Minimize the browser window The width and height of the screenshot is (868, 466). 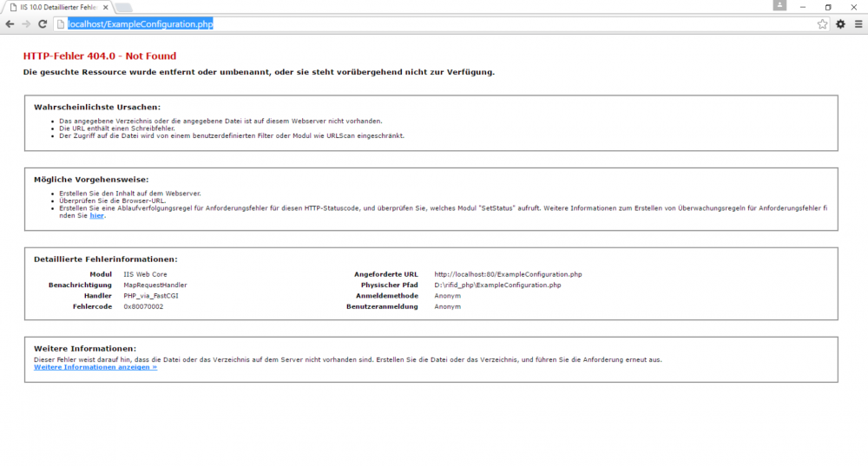coord(803,7)
